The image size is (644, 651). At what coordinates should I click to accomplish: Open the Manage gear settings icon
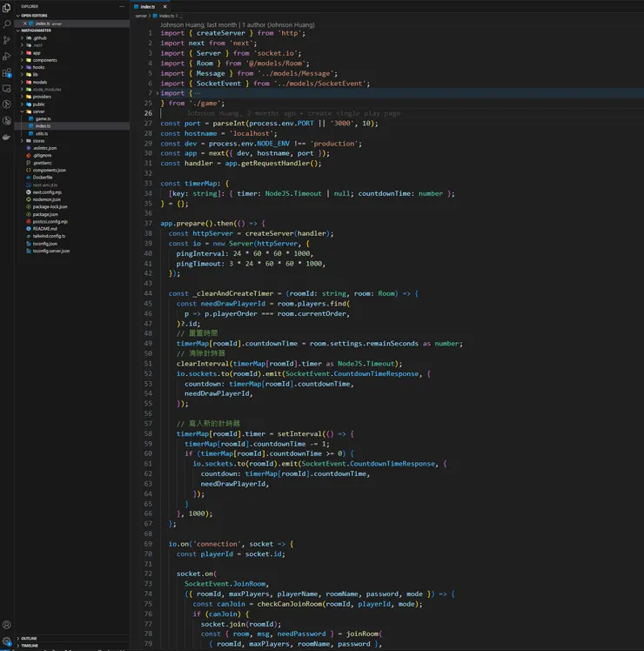coord(7,641)
